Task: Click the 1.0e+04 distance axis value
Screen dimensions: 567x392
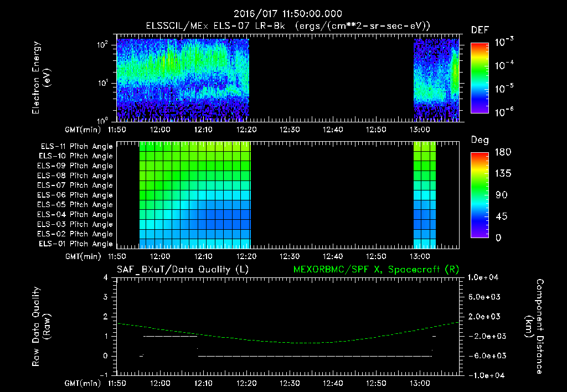Action: point(483,278)
